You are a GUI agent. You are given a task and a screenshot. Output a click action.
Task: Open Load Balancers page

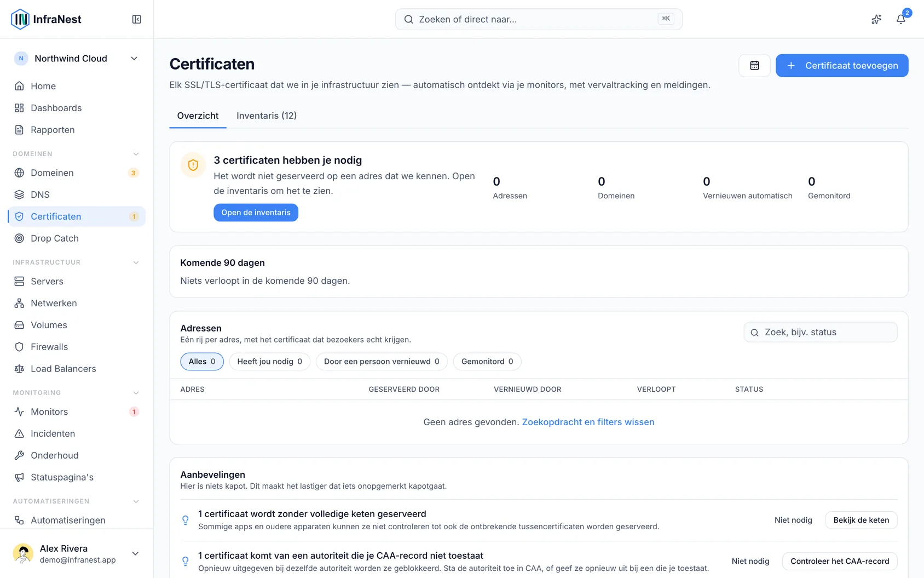tap(77, 369)
